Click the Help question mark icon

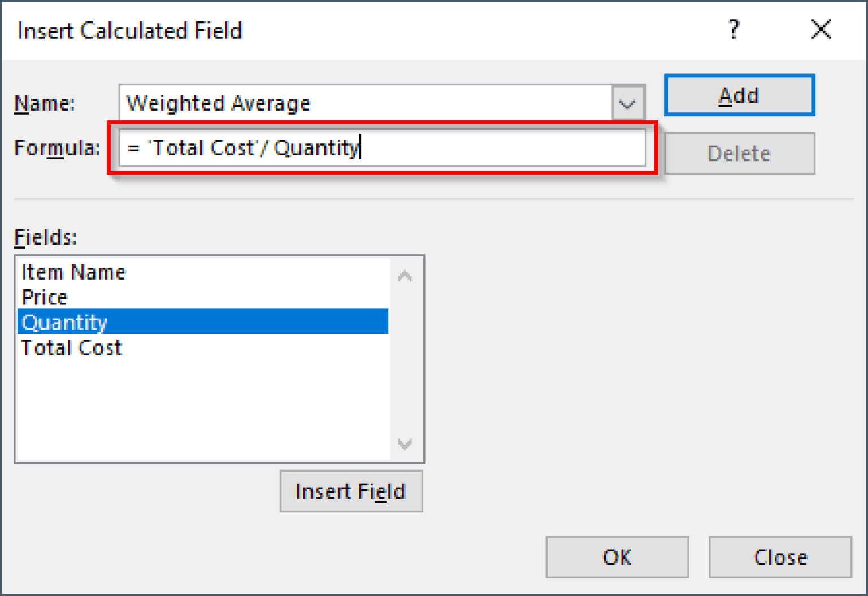(733, 30)
